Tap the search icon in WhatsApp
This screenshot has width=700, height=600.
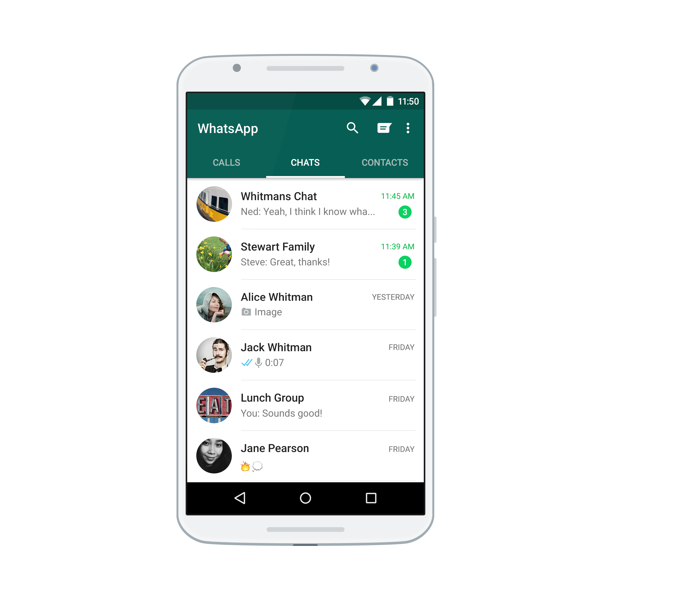click(352, 127)
